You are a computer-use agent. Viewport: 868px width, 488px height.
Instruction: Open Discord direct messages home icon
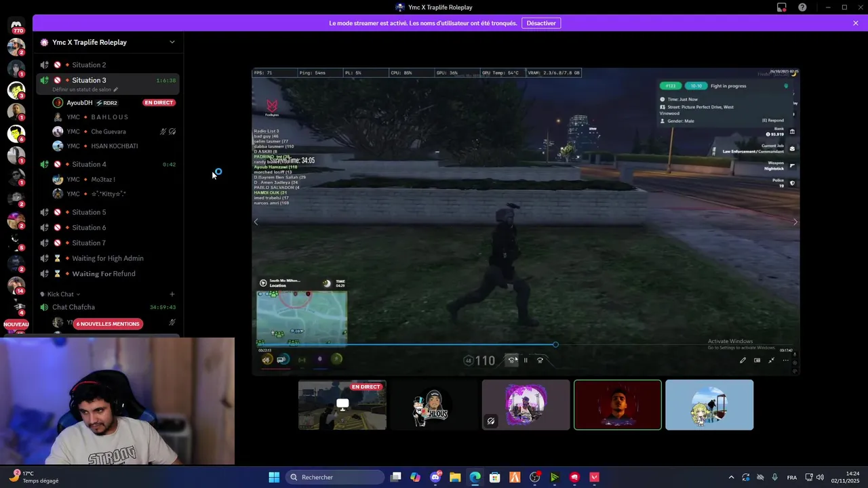16,24
